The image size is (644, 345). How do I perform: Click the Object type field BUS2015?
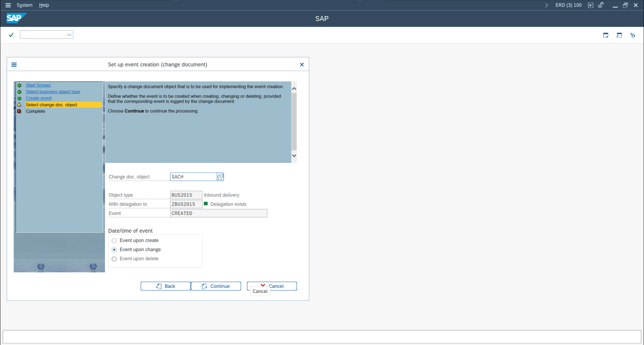[x=186, y=195]
